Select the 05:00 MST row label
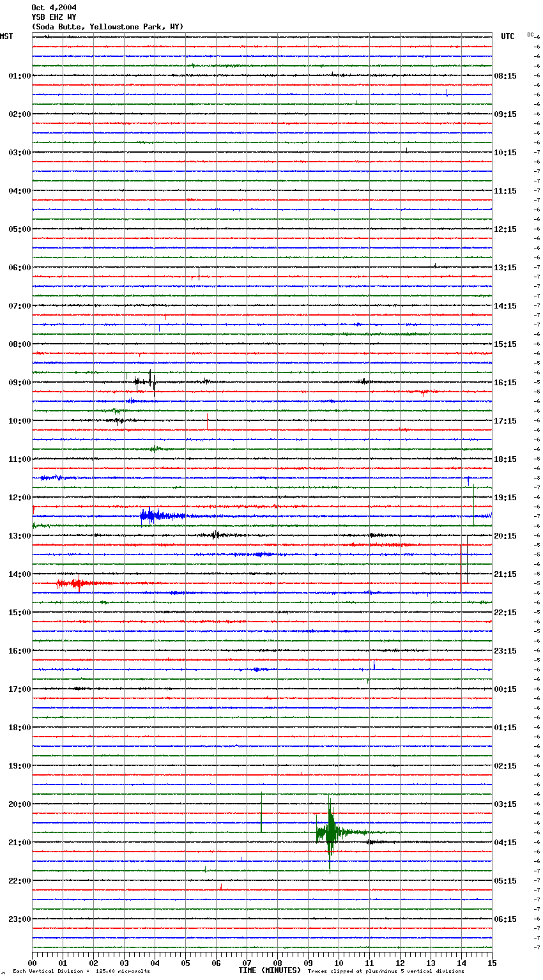The image size is (543, 980). [x=19, y=229]
